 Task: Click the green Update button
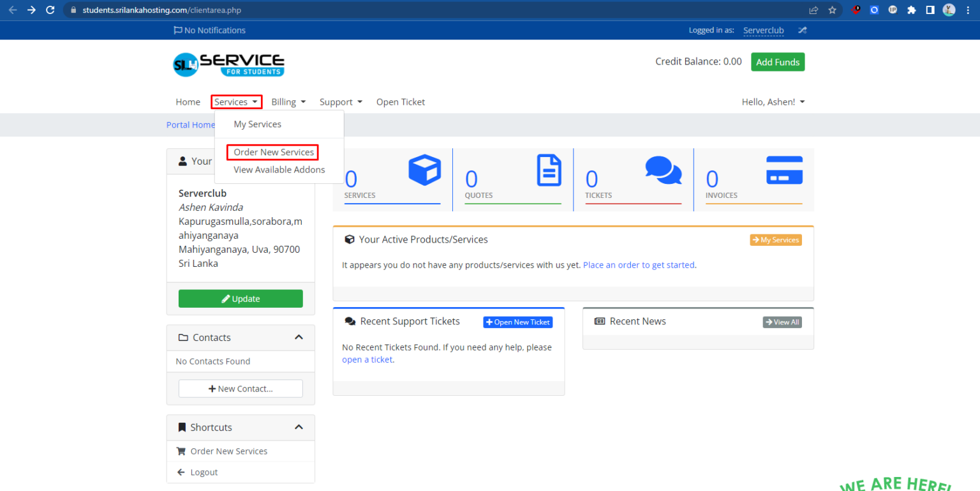(x=241, y=299)
